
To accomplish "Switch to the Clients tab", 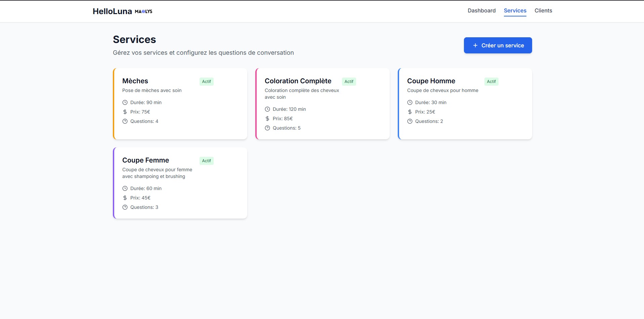I will 543,11.
